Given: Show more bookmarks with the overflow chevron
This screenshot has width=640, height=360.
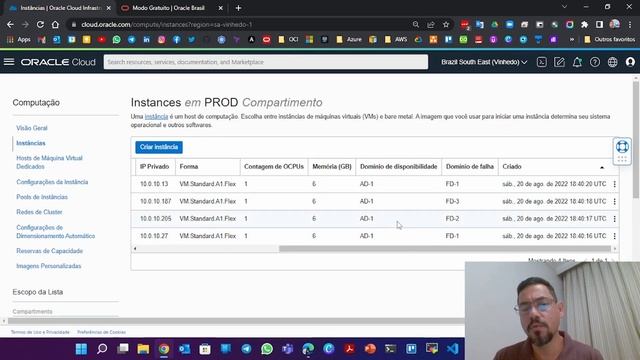Looking at the screenshot, I should (572, 40).
